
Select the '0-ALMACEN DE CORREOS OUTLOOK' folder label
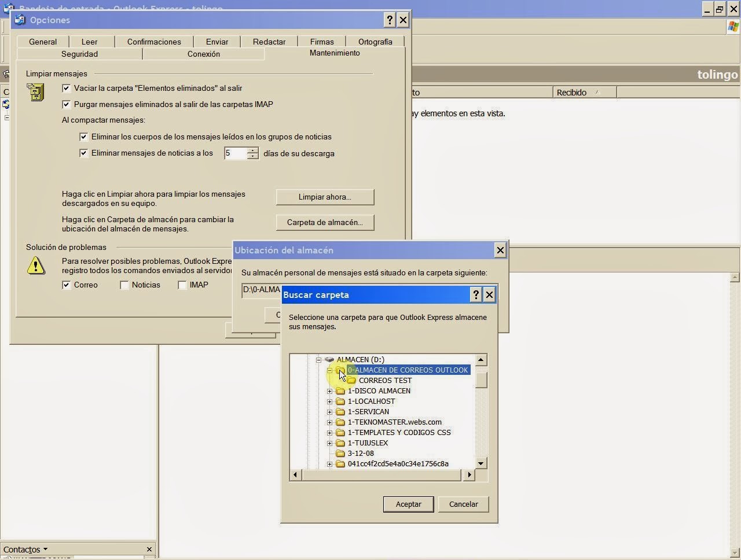point(408,370)
